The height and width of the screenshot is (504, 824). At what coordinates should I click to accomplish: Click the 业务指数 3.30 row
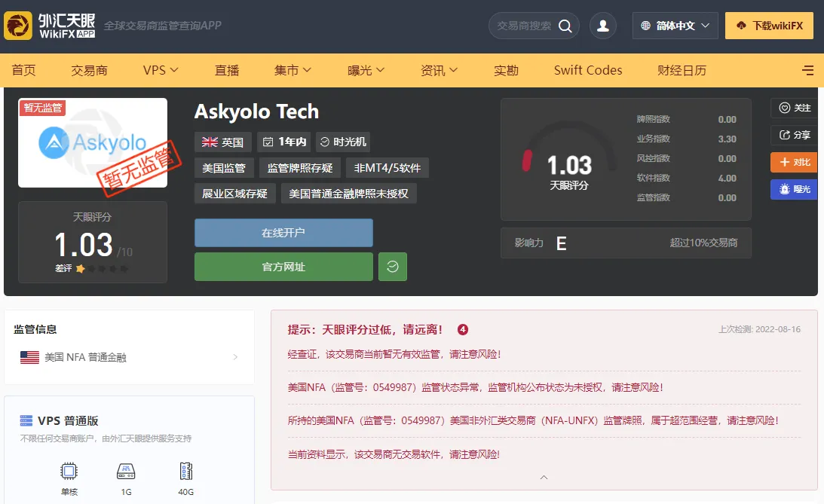pyautogui.click(x=686, y=139)
